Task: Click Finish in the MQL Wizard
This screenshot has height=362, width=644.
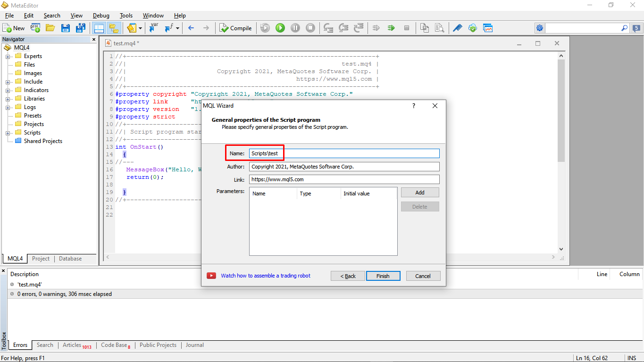Action: 383,276
